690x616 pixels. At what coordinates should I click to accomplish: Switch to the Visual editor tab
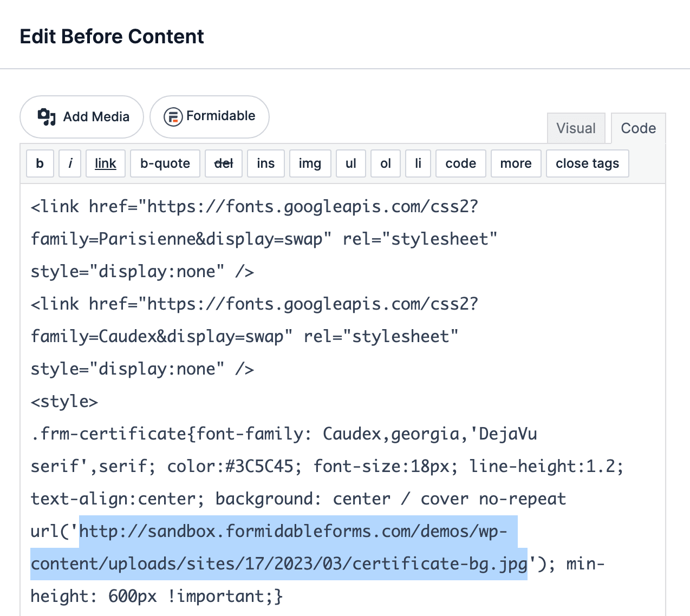pos(576,128)
